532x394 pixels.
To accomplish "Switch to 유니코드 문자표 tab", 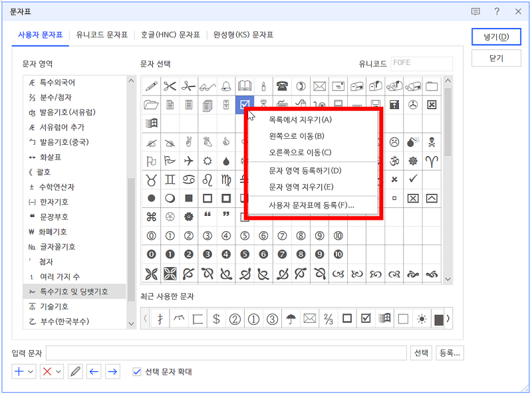I will coord(102,35).
